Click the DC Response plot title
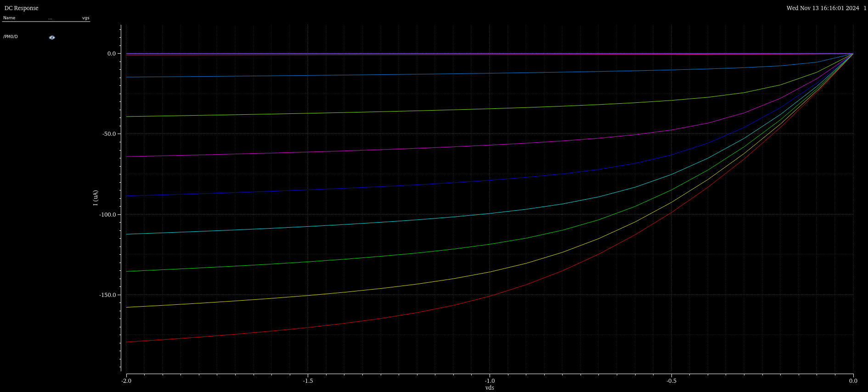The height and width of the screenshot is (392, 868). tap(22, 8)
